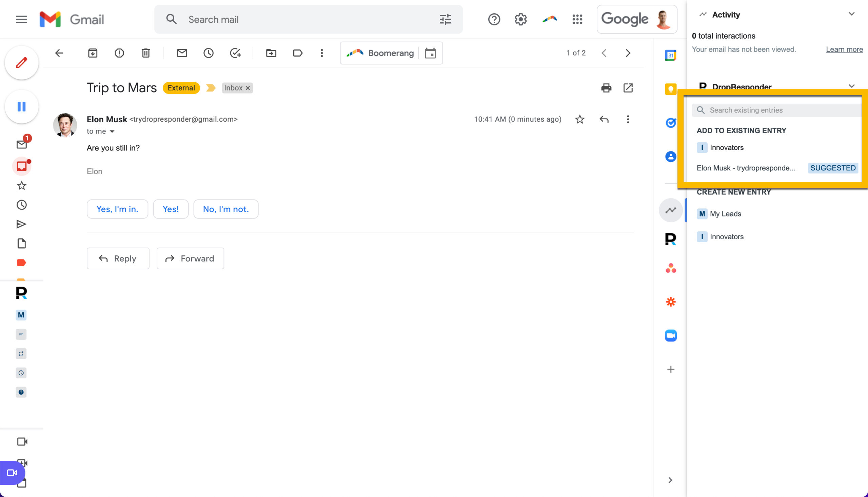Viewport: 868px width, 497px height.
Task: Open the email in new window
Action: click(x=628, y=88)
